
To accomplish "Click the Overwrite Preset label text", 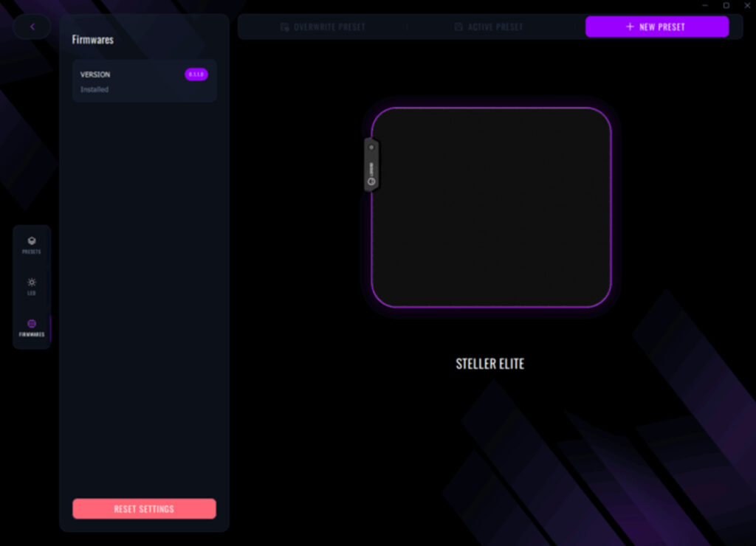I will tap(329, 27).
